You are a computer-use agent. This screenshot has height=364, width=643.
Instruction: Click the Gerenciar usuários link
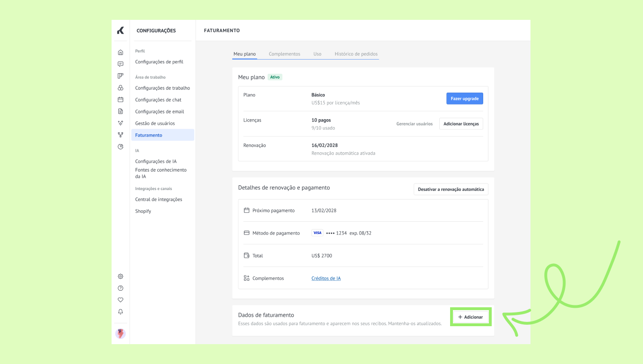coord(415,124)
